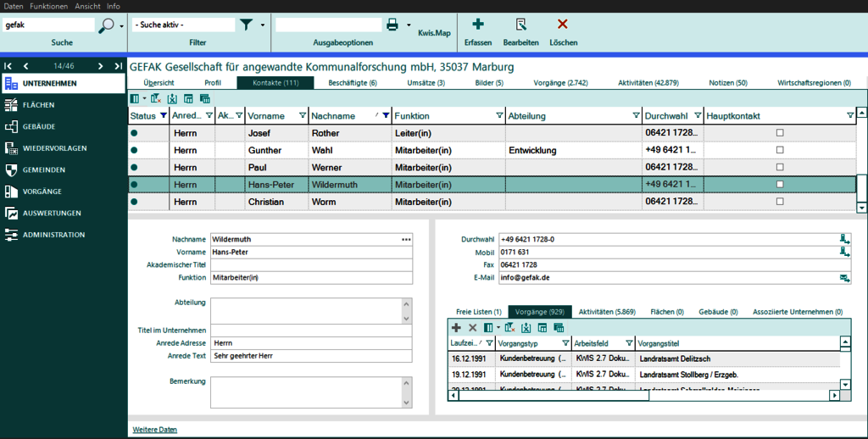Image resolution: width=868 pixels, height=439 pixels.
Task: Click dial icon next to Durchwahl field
Action: [845, 239]
